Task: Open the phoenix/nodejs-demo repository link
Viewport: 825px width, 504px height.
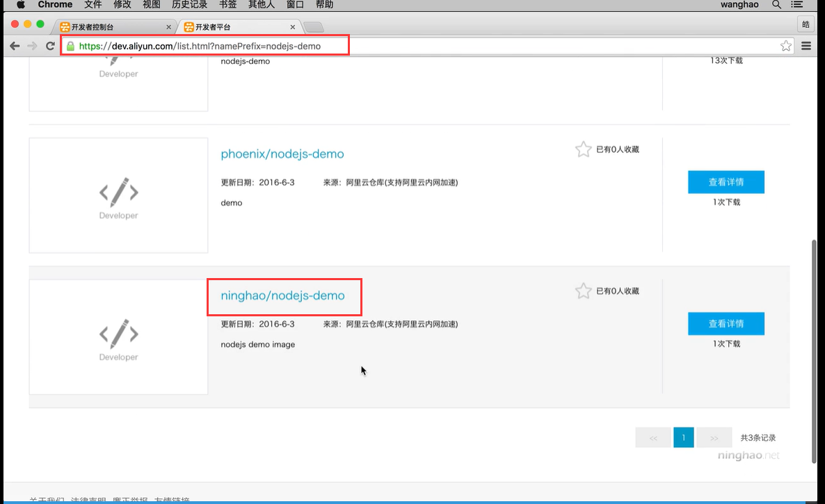Action: click(x=282, y=154)
